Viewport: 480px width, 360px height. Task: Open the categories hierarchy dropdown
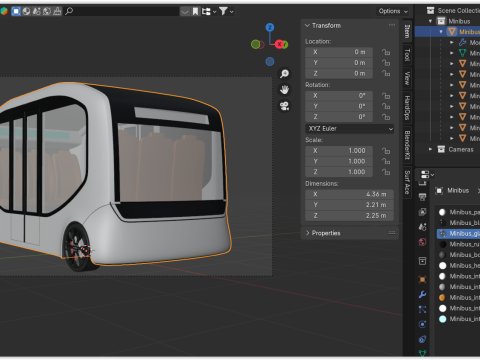coord(209,11)
